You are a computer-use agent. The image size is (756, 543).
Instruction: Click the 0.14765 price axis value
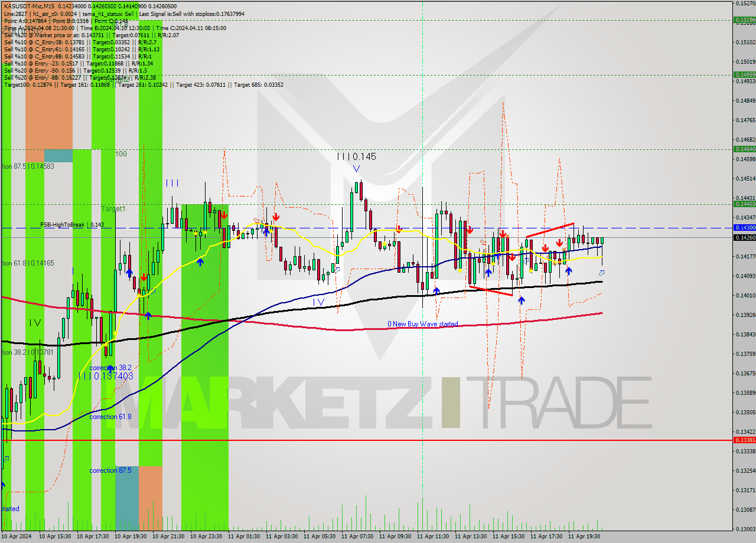tap(745, 120)
